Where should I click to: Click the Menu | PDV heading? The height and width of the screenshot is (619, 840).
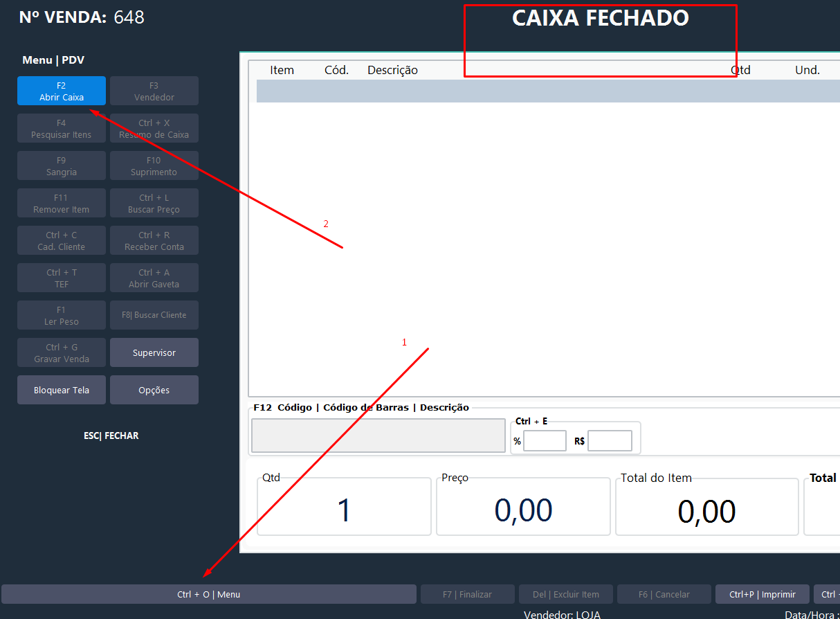click(x=53, y=60)
